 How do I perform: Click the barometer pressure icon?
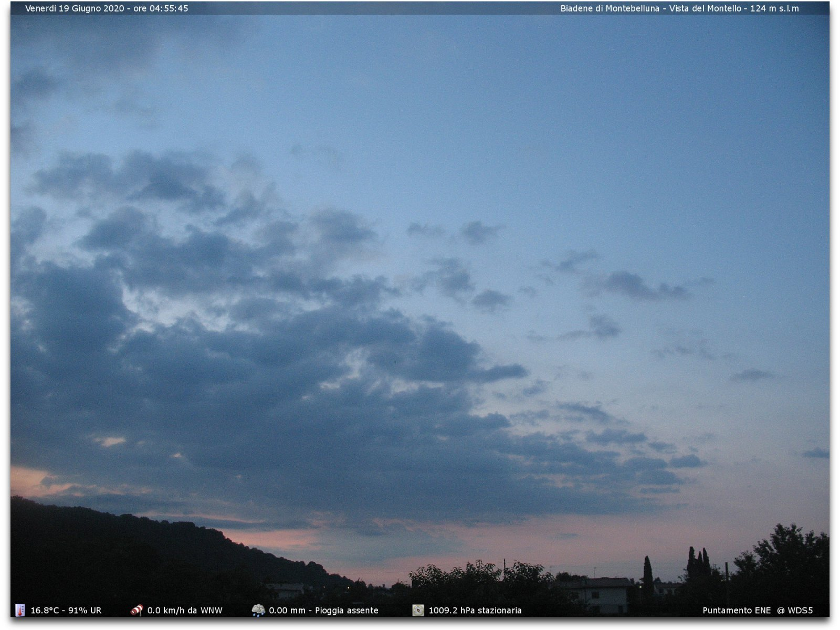(x=418, y=610)
